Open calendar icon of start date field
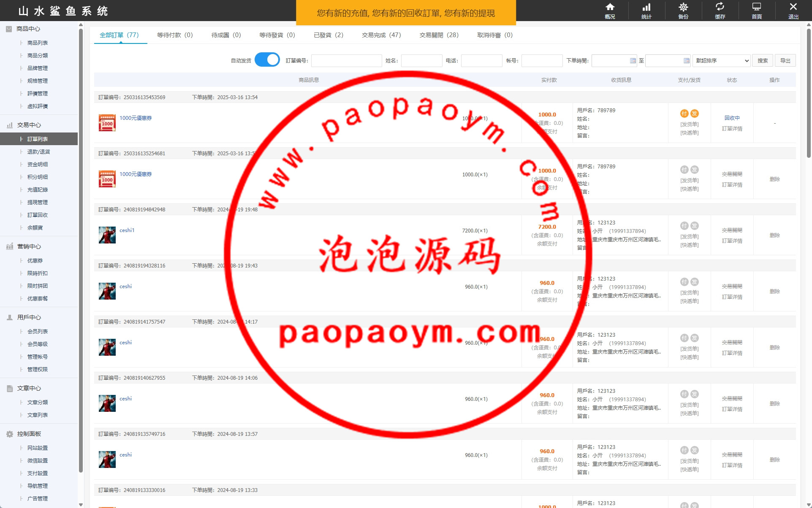812x508 pixels. (633, 61)
